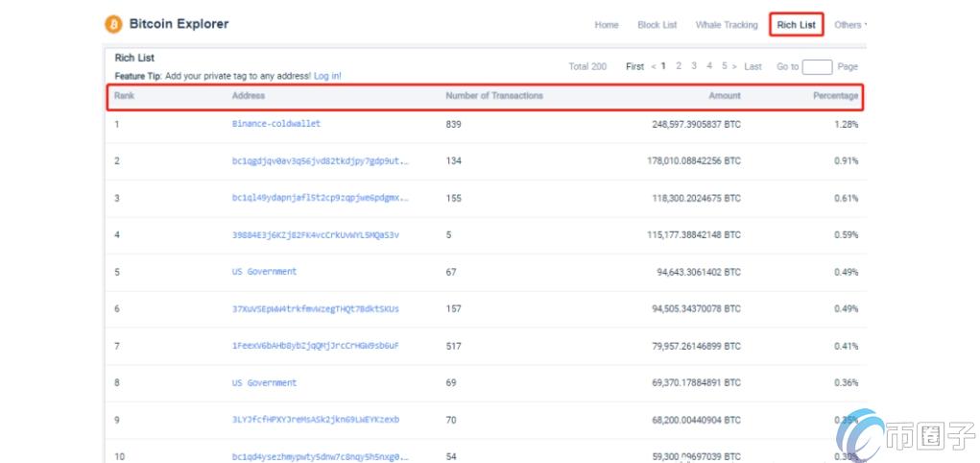Select amount 118,300.2024675 BTC

click(696, 198)
